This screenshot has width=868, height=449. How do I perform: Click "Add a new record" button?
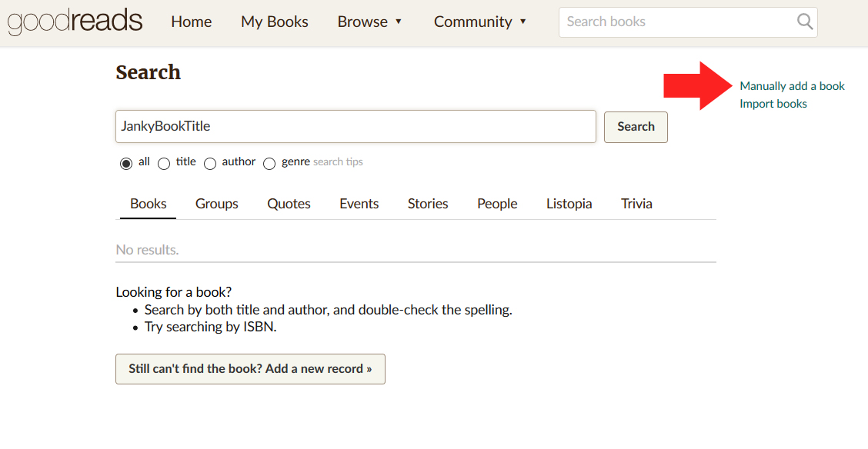250,369
